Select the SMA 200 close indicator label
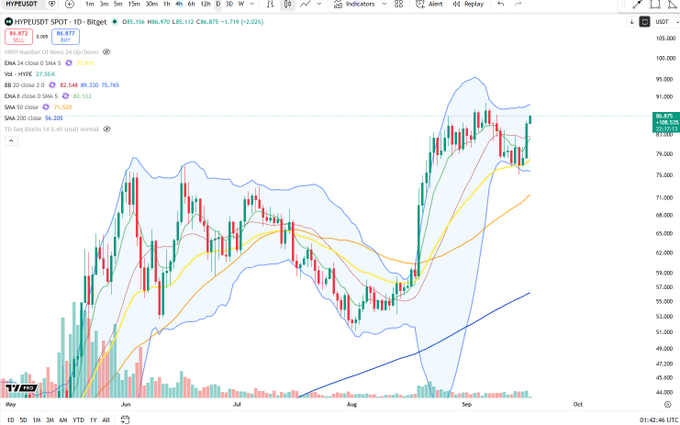Viewport: 680px width, 425px height. pos(21,118)
